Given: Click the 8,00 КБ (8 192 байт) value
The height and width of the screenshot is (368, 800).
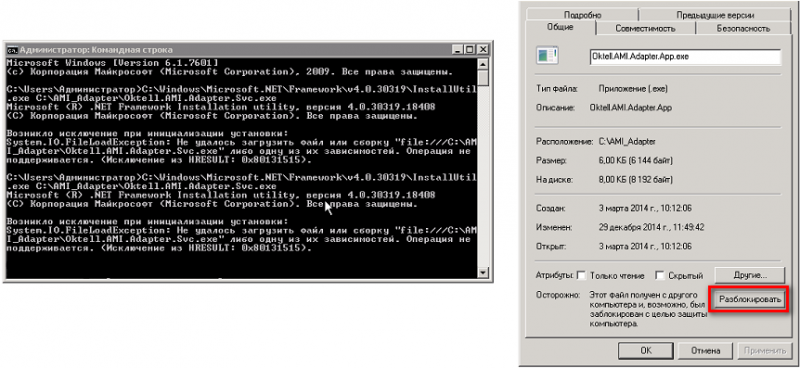Looking at the screenshot, I should click(635, 180).
